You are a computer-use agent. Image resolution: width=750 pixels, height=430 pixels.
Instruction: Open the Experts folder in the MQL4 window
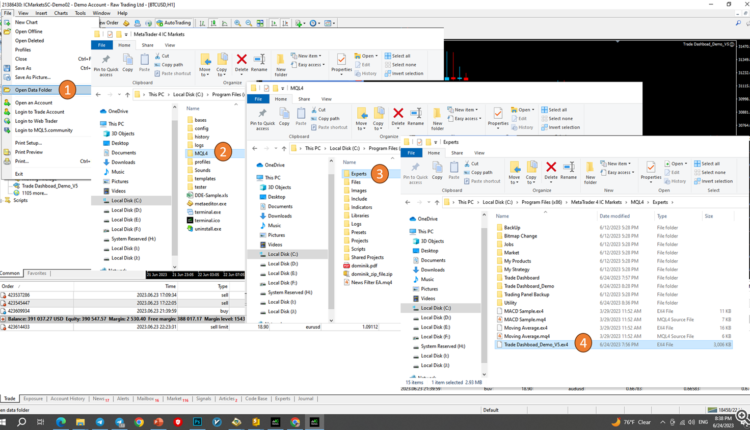(358, 173)
